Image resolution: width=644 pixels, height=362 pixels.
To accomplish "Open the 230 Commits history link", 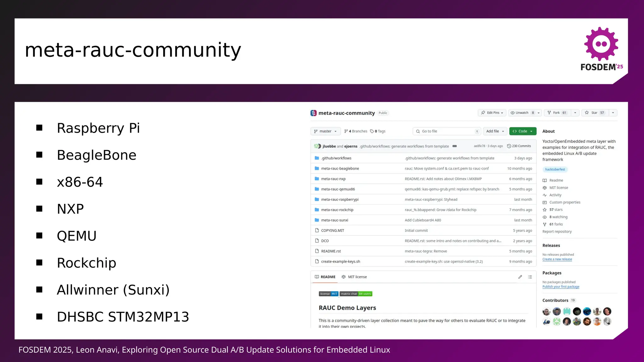I will pos(519,146).
